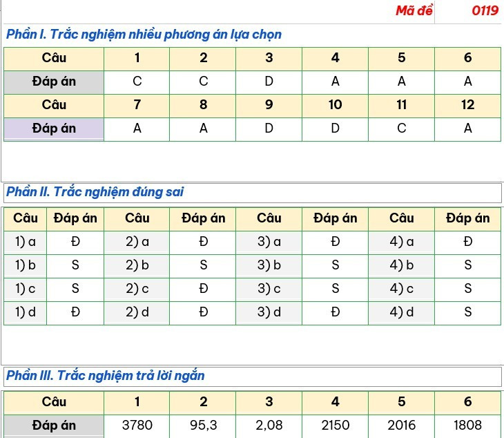Click the short answer cell 2016
This screenshot has width=504, height=438.
401,426
